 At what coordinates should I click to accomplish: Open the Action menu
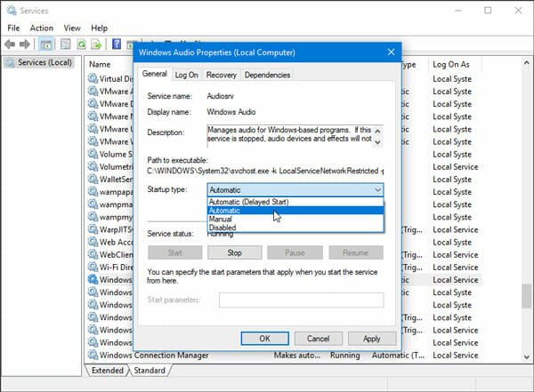coord(41,28)
